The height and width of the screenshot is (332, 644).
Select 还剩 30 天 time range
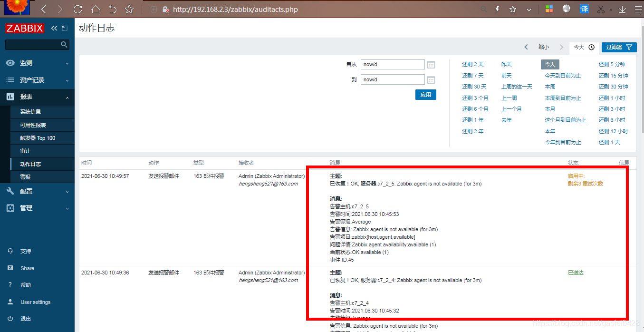click(x=474, y=87)
